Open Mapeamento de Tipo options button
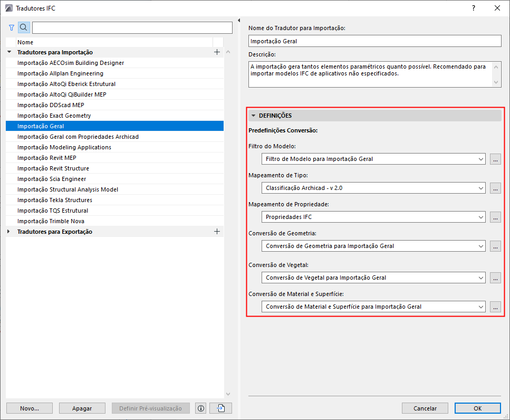This screenshot has width=510, height=420. (x=495, y=188)
